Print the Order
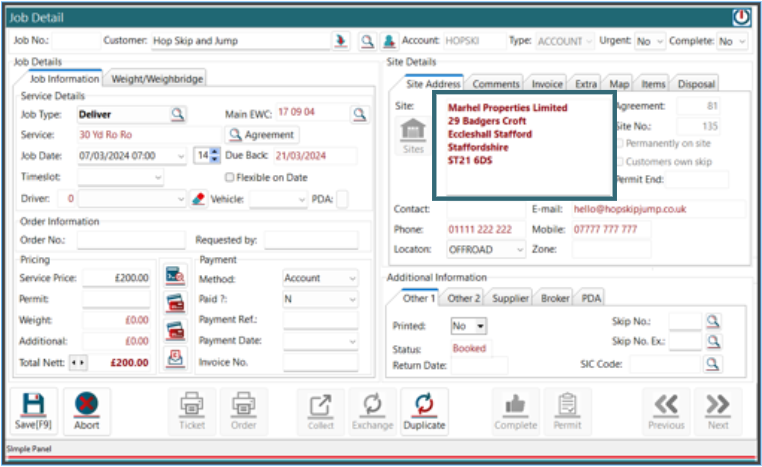Image resolution: width=762 pixels, height=467 pixels. point(243,411)
